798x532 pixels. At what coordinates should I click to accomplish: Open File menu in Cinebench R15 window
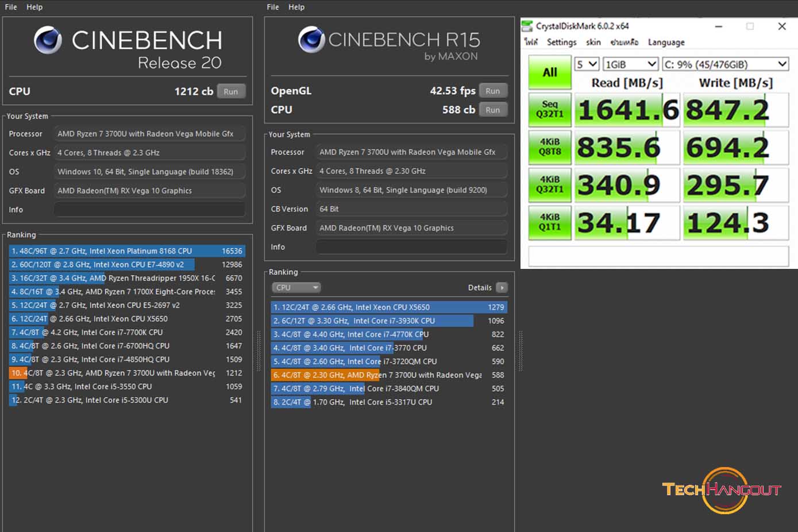(273, 7)
